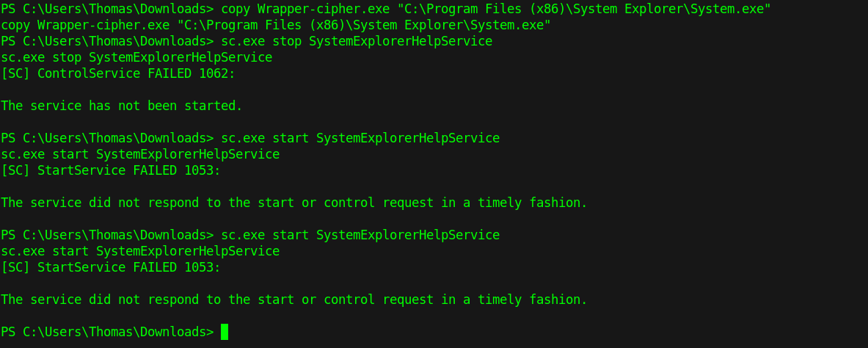Click the last empty PS C:\Users\Thomas\Downloads> prompt
The height and width of the screenshot is (348, 868).
coord(107,332)
